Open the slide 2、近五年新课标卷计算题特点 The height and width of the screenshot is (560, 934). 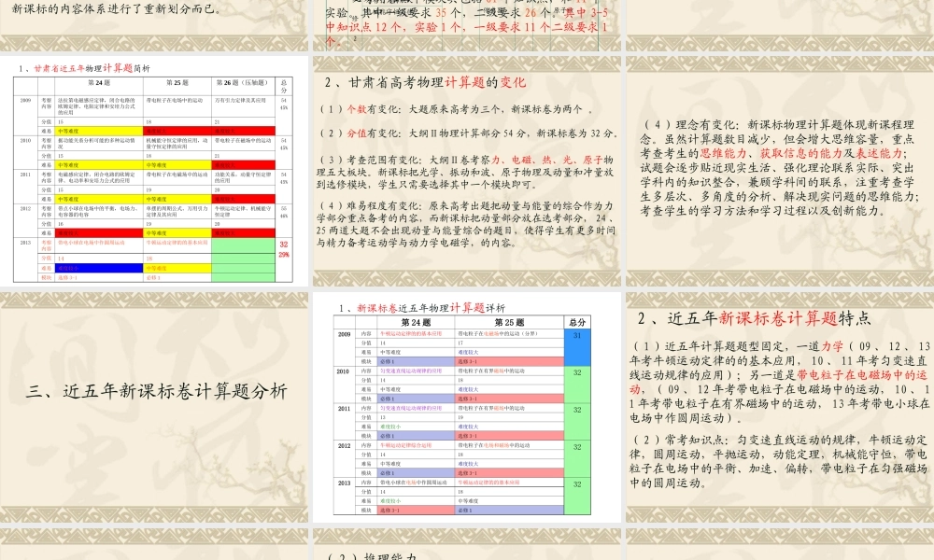780,408
